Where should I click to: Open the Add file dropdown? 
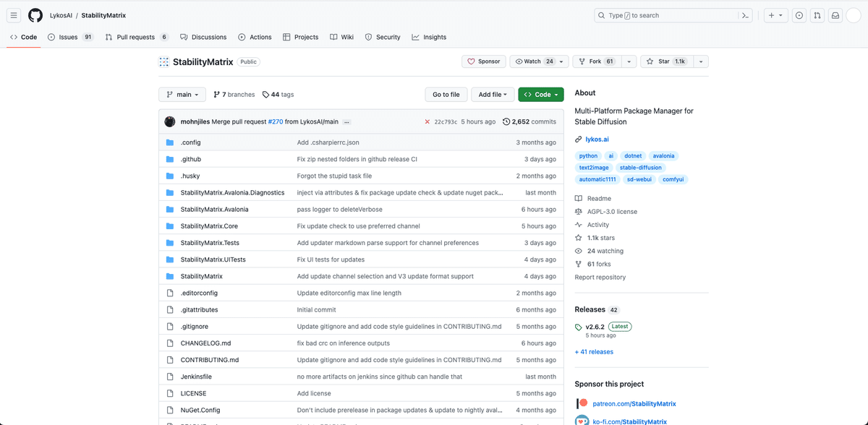point(493,95)
